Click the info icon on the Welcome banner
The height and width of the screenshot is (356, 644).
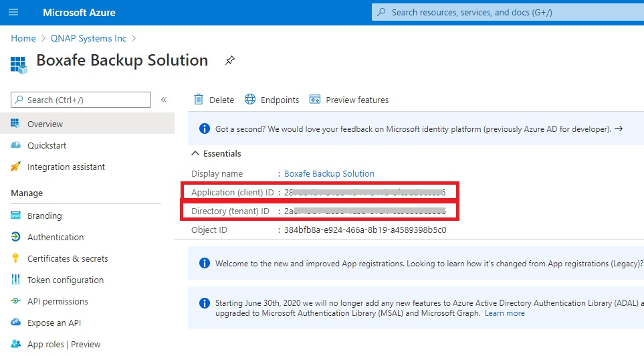tap(204, 263)
